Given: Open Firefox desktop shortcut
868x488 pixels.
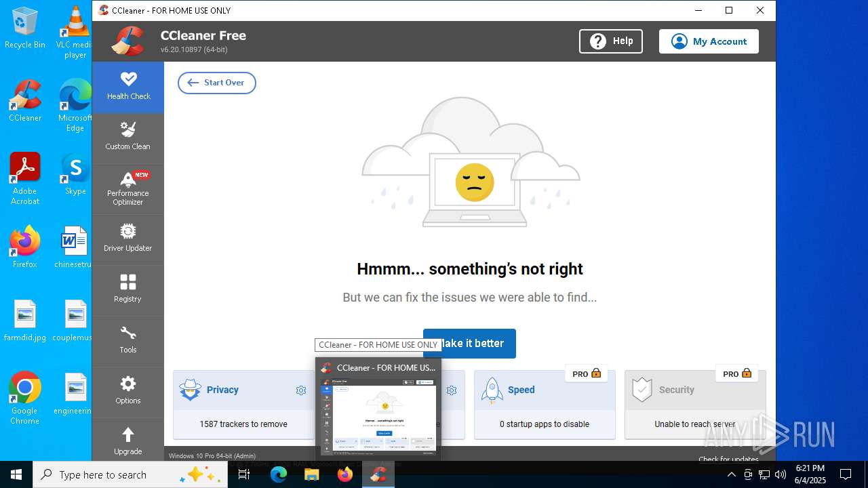Looking at the screenshot, I should pos(25,247).
